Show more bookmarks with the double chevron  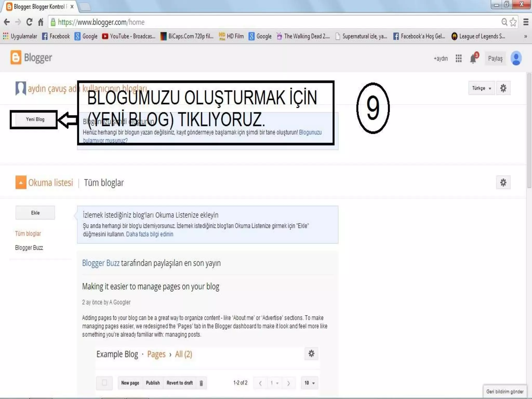click(526, 36)
